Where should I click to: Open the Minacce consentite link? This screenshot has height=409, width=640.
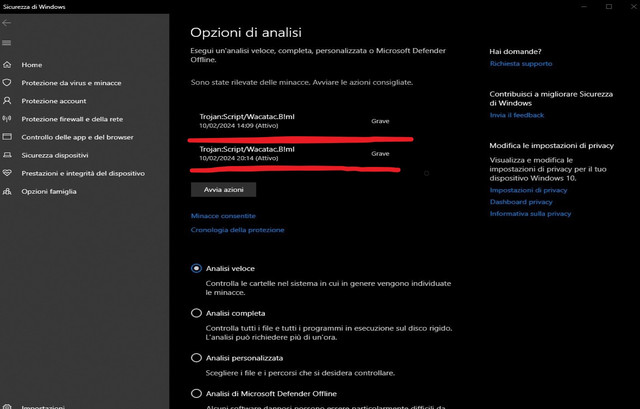point(223,216)
